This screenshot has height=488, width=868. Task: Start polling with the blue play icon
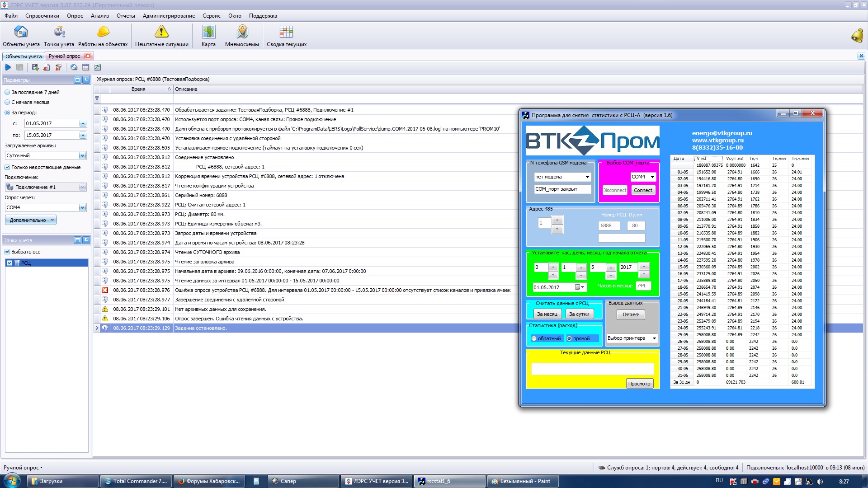[8, 67]
